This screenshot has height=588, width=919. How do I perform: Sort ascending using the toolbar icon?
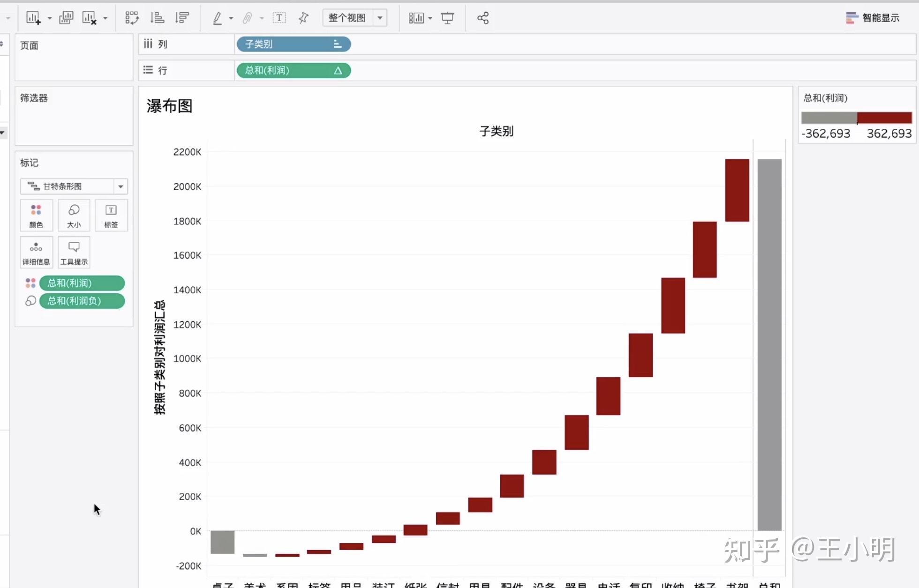157,18
